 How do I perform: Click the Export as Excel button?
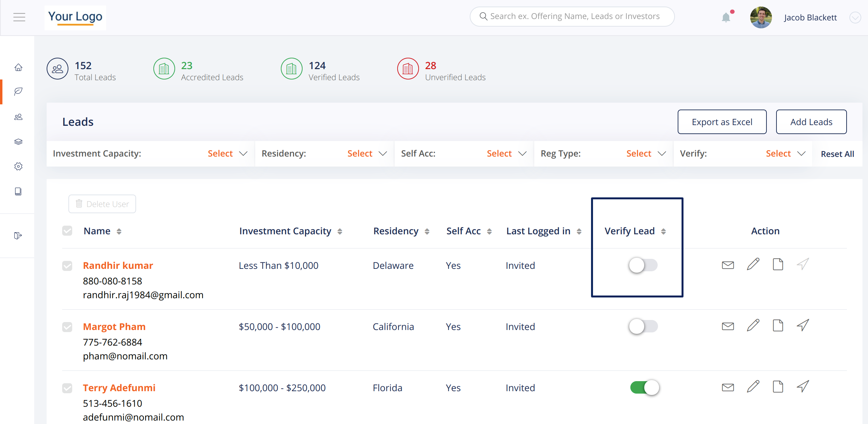(722, 122)
